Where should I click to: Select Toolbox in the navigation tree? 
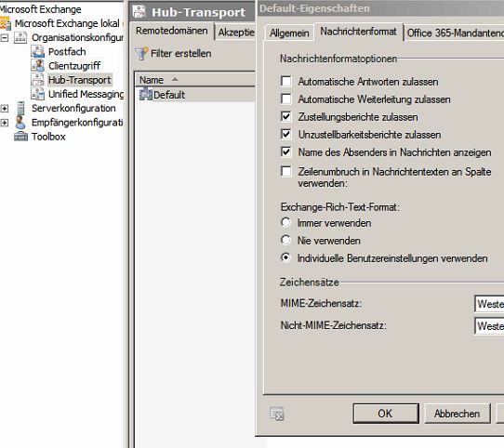pyautogui.click(x=48, y=137)
